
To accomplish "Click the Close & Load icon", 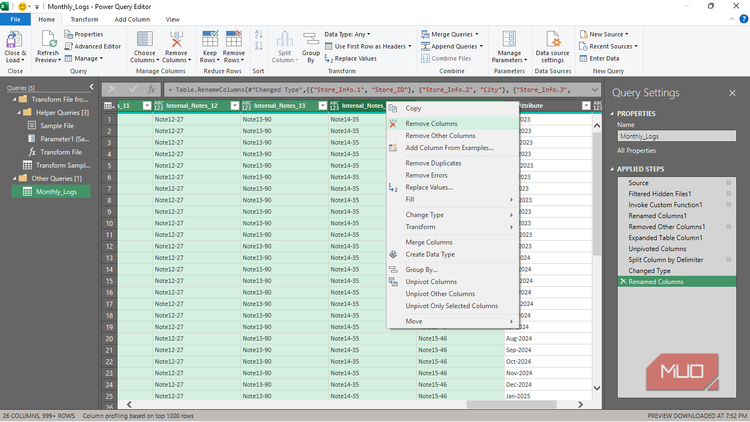I will pyautogui.click(x=15, y=39).
